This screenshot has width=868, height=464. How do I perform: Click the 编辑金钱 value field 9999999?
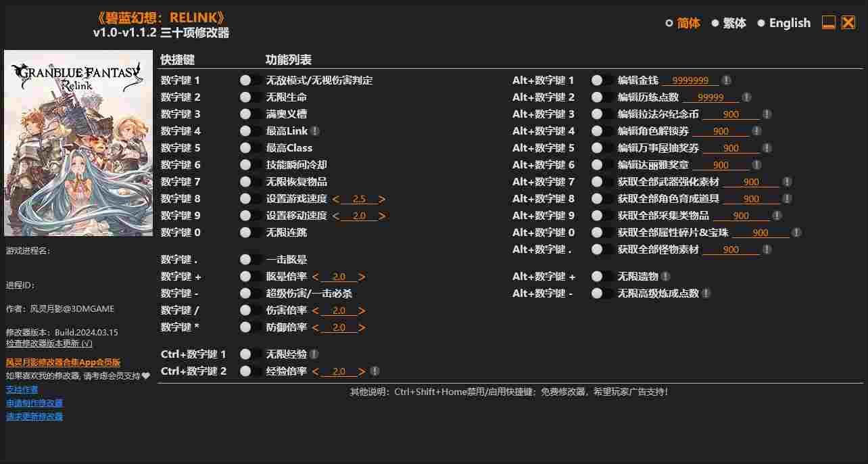690,80
